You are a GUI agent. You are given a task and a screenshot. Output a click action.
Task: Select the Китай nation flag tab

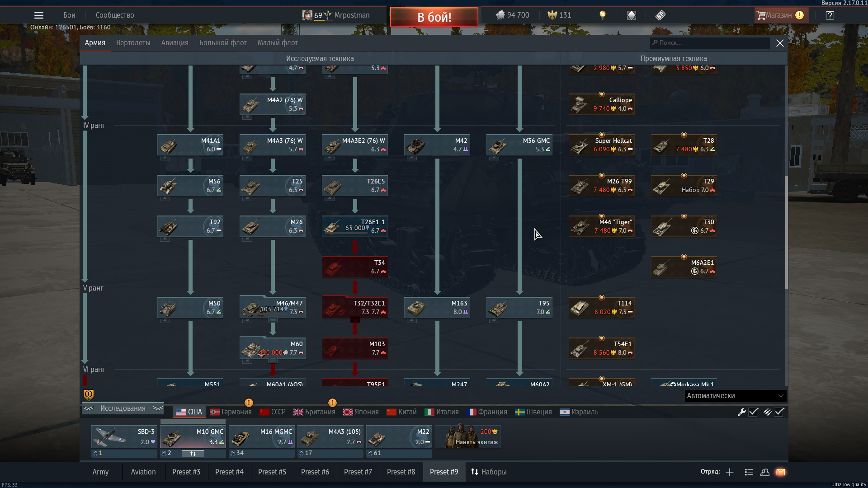(x=401, y=412)
